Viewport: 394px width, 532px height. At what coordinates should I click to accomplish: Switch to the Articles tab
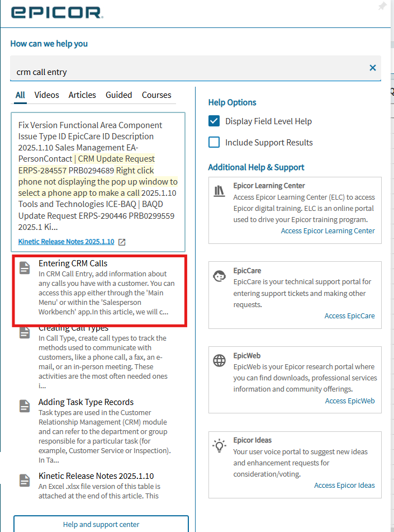coord(82,95)
